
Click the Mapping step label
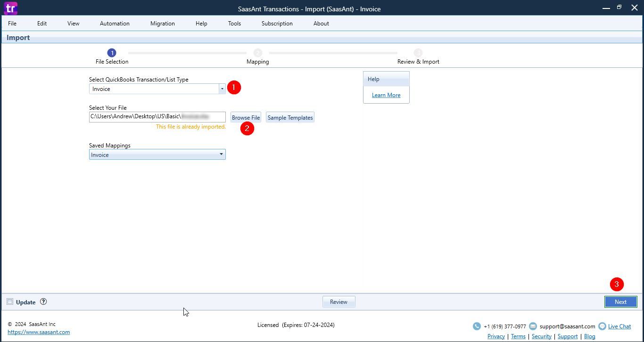coord(257,61)
